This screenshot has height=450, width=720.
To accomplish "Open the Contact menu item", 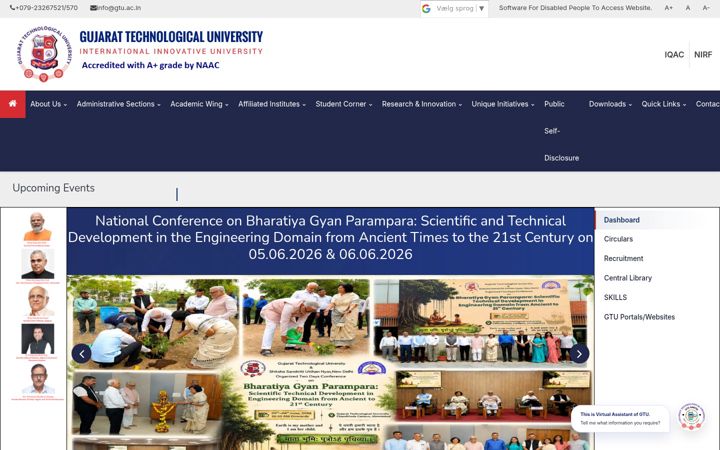I will point(708,104).
